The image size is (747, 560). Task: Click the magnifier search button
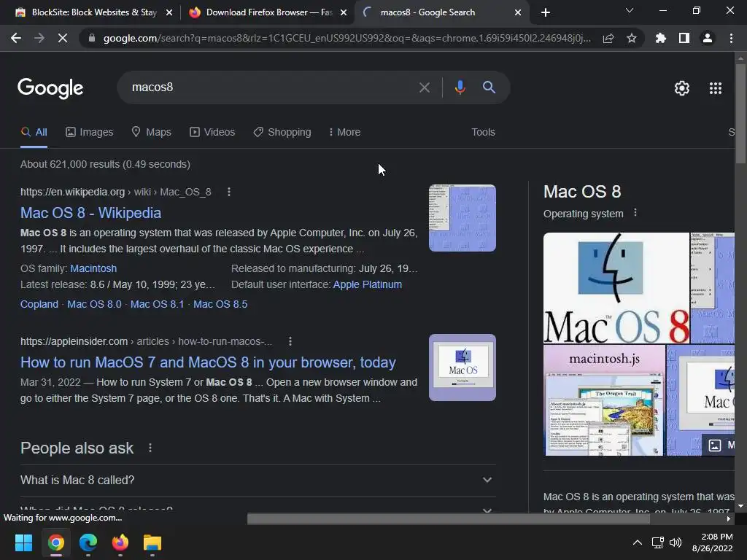489,87
